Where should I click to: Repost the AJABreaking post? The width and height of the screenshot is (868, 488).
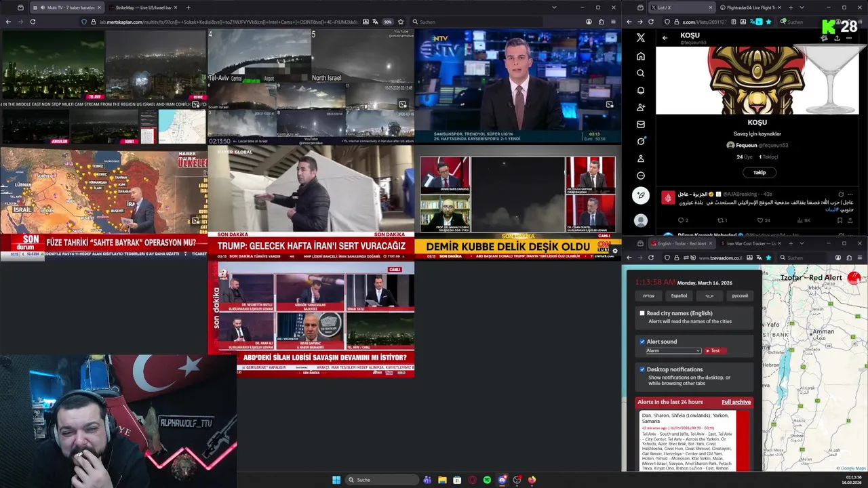coord(721,220)
